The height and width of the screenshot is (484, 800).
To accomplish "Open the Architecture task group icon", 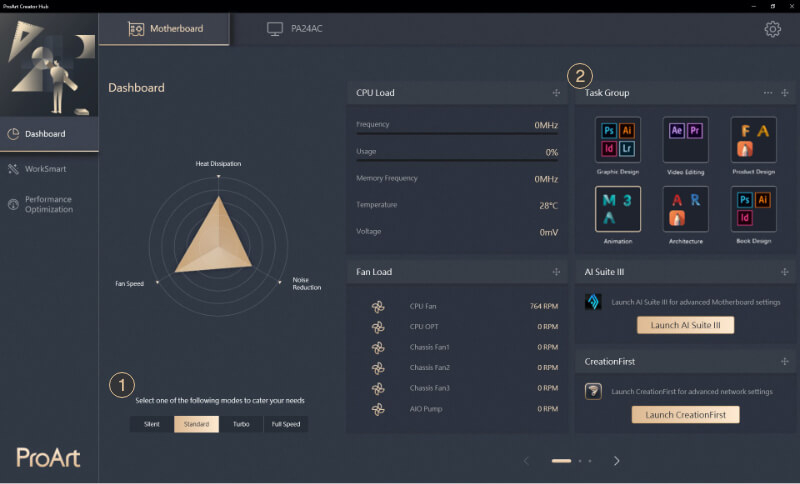I will coord(685,209).
